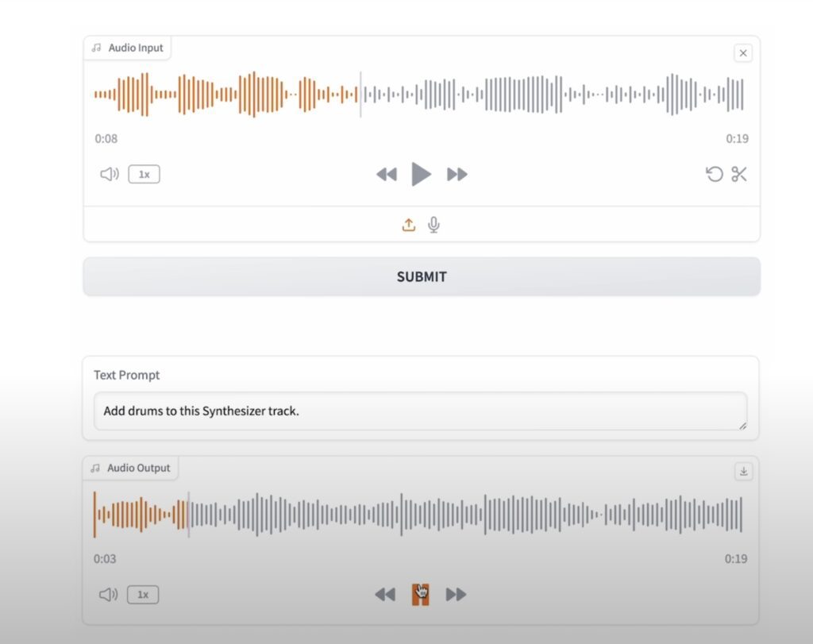
Task: Undo changes with the input reset icon
Action: pos(715,175)
